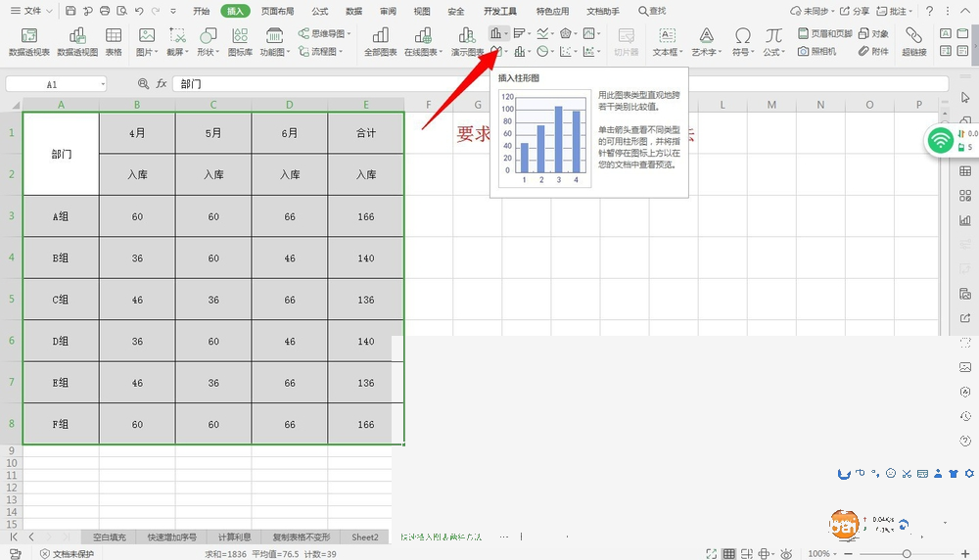Select cell A3 containing A组
979x560 pixels.
61,216
